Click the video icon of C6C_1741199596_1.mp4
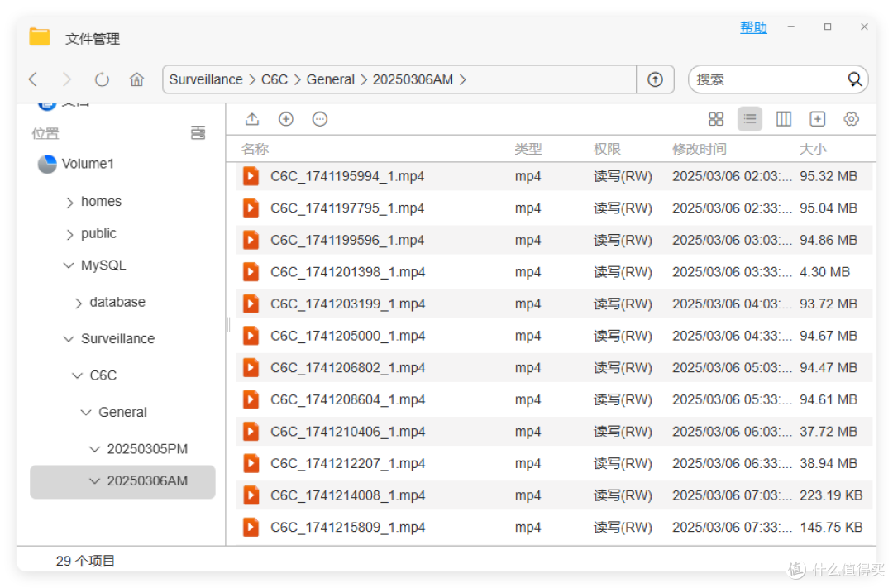 pyautogui.click(x=251, y=240)
